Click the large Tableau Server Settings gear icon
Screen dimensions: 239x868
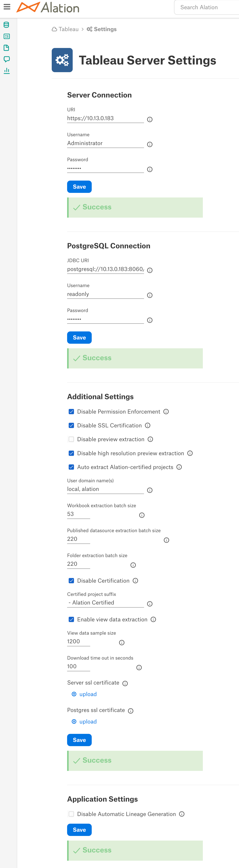pos(62,60)
